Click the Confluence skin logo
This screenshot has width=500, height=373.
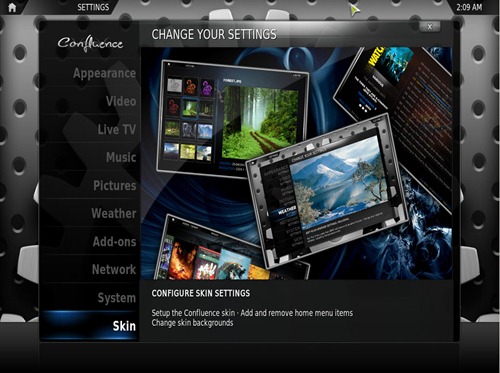click(x=90, y=43)
